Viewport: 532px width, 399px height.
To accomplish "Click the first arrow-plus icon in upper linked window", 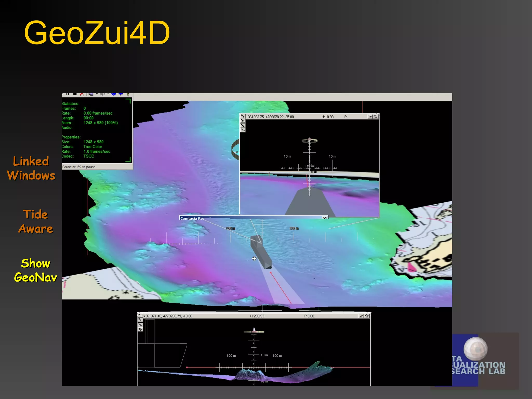I will [x=242, y=116].
